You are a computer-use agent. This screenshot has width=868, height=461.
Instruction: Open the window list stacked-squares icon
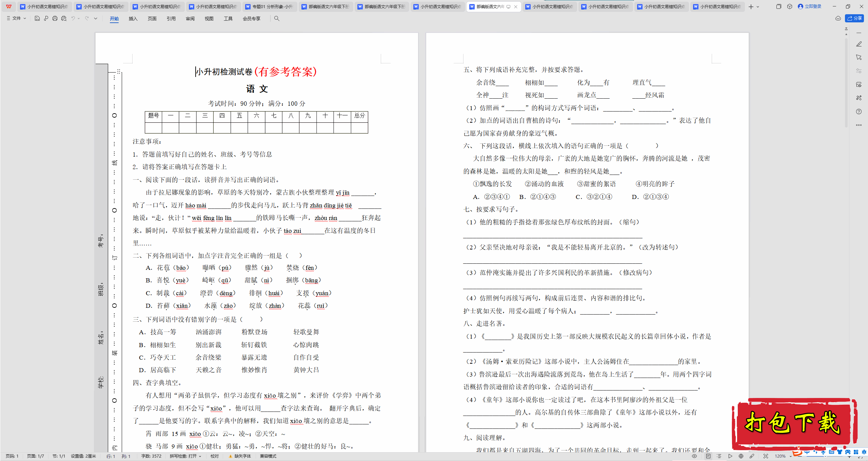click(779, 6)
